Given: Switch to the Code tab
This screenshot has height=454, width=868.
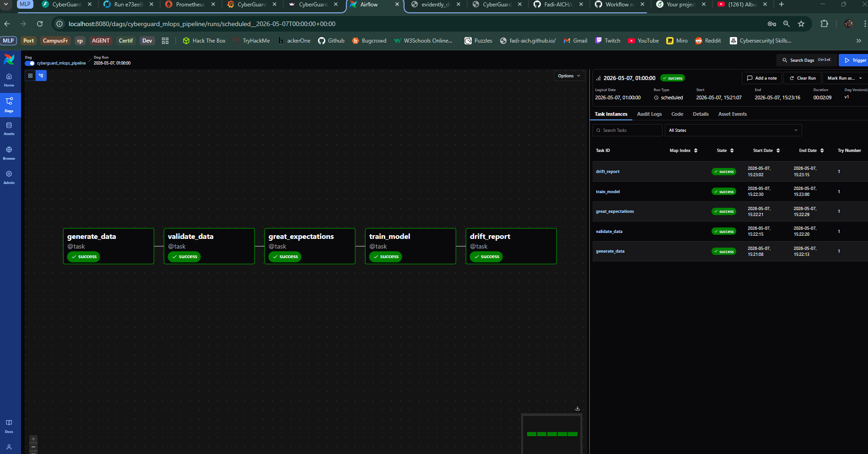Looking at the screenshot, I should 677,114.
